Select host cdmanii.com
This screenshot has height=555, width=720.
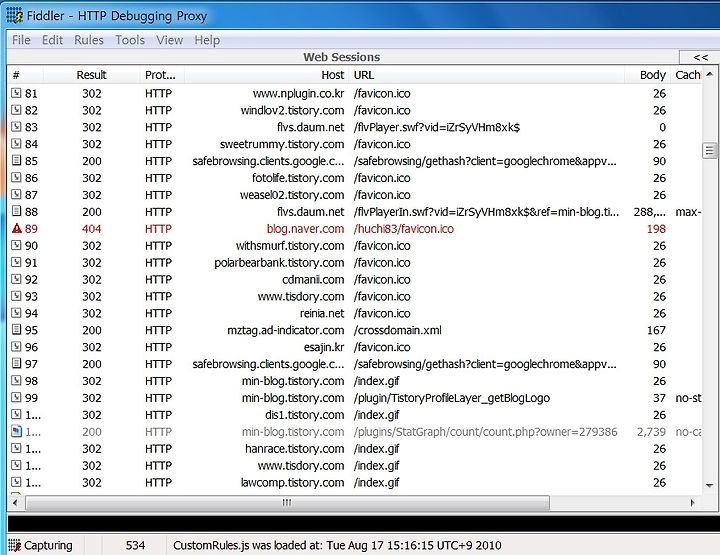[313, 279]
